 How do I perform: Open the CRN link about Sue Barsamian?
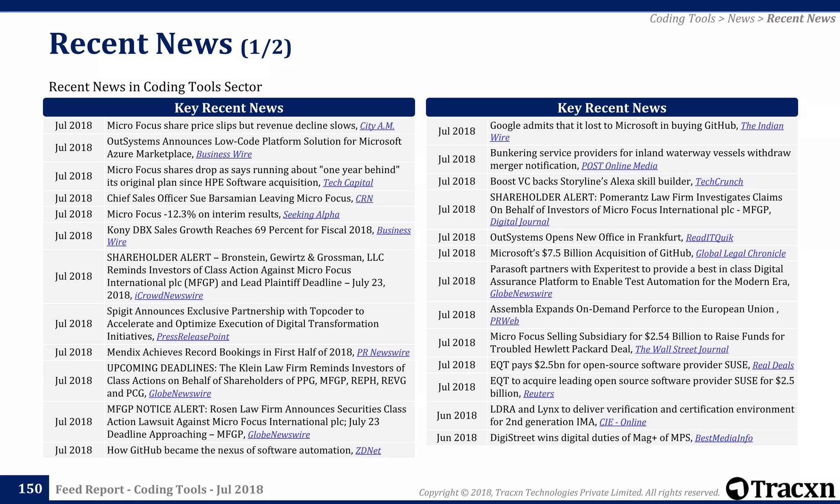(364, 198)
